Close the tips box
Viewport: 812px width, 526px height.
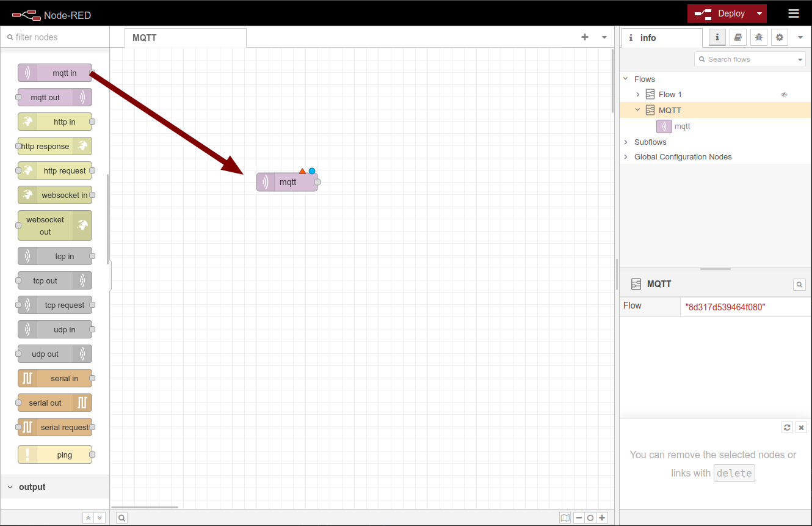pos(801,428)
